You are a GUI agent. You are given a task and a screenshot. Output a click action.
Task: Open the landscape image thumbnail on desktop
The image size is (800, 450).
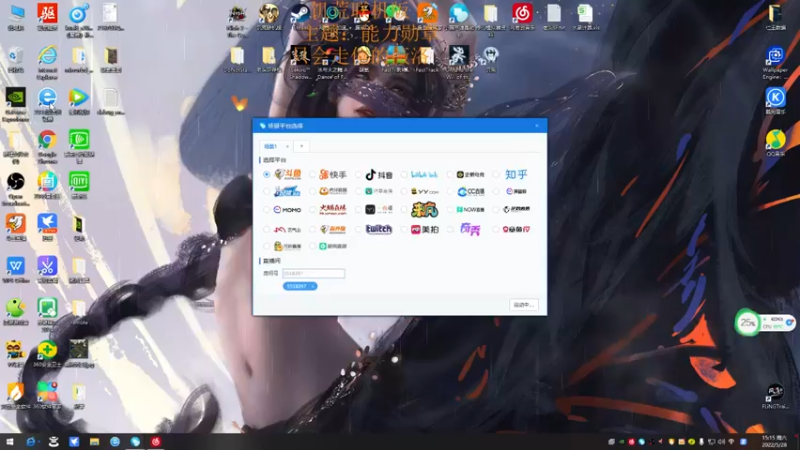click(79, 354)
